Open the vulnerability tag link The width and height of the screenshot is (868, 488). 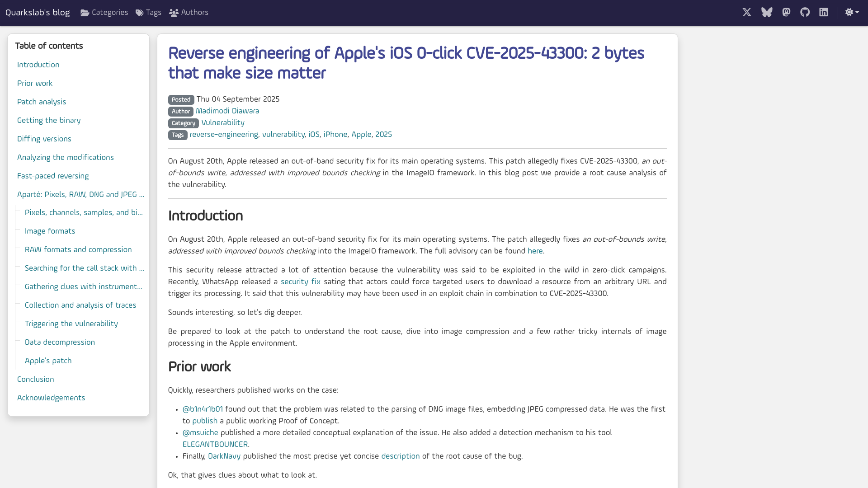[x=283, y=135]
